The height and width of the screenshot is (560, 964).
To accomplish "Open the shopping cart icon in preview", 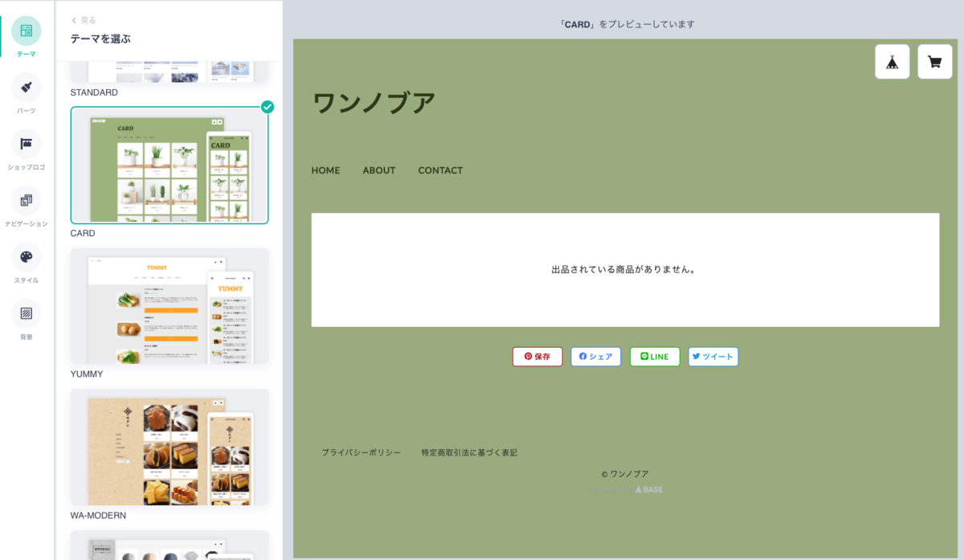I will pos(934,60).
